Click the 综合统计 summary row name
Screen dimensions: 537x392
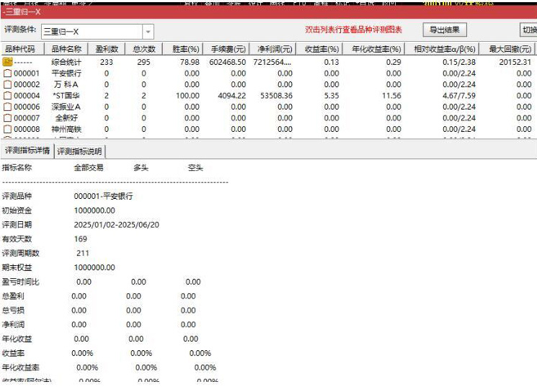pyautogui.click(x=66, y=62)
